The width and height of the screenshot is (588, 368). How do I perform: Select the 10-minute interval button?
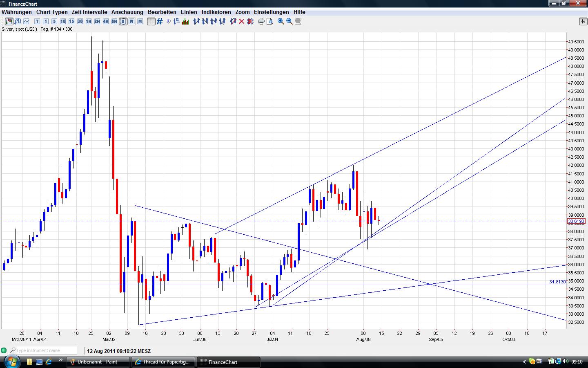coord(63,21)
